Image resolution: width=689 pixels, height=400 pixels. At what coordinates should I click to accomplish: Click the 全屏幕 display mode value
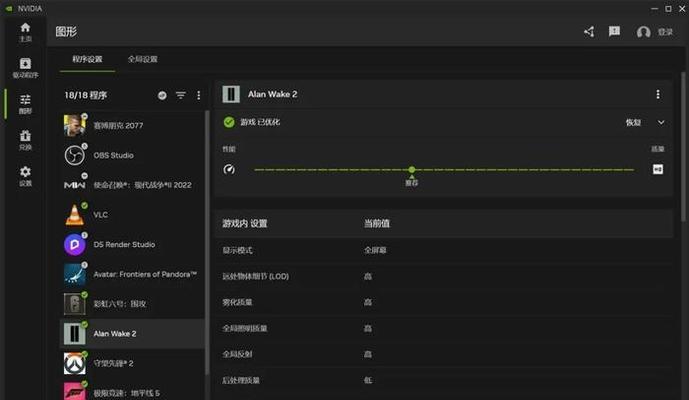pos(375,250)
